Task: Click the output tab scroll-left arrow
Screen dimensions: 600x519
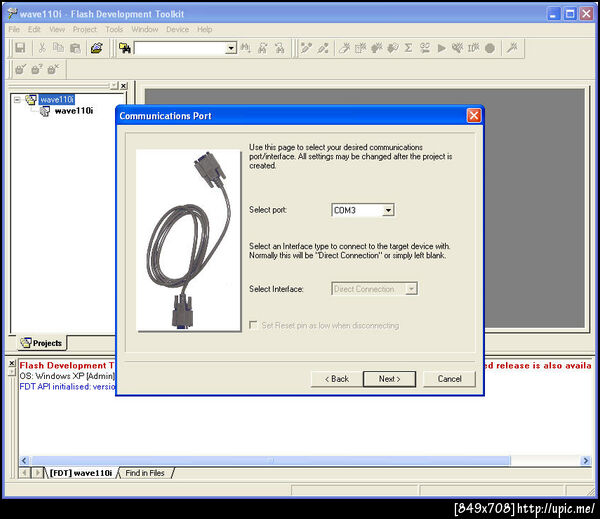Action: (x=24, y=473)
